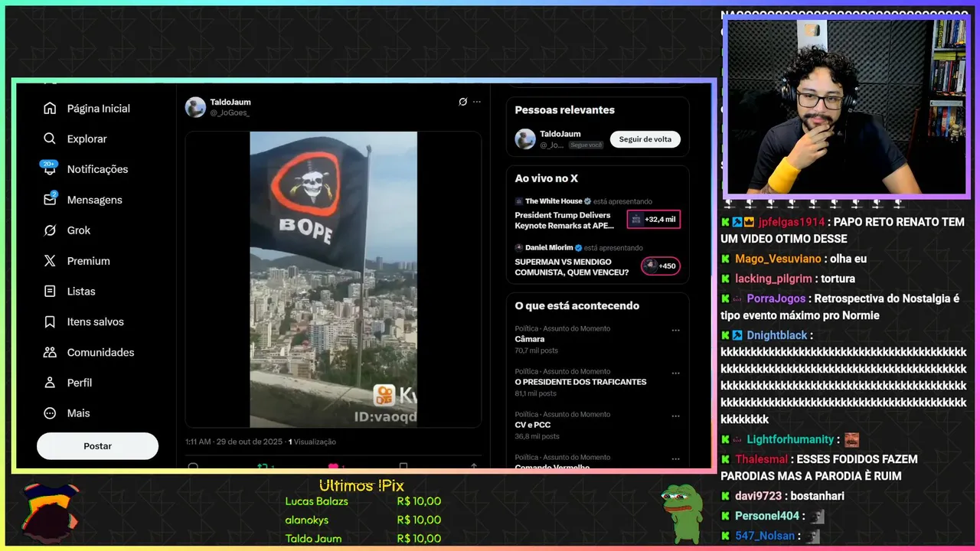Click Ao vivo no X heading
The image size is (980, 551).
click(x=547, y=178)
